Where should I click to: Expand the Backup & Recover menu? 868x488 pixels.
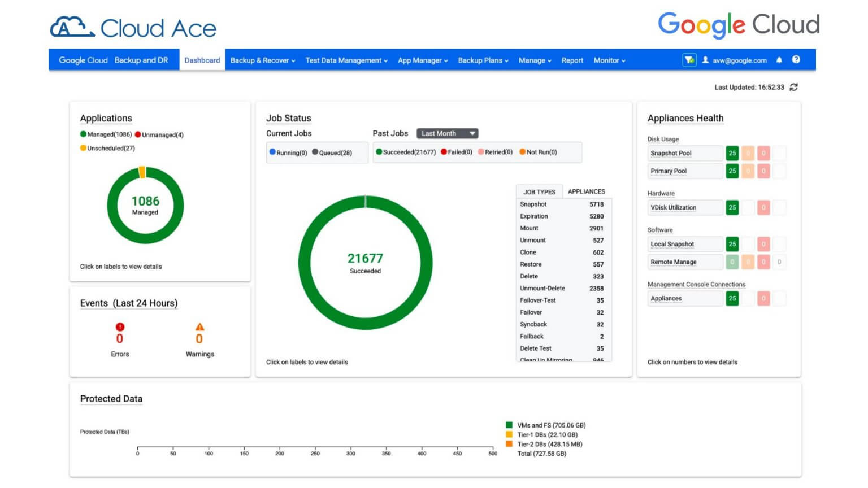pyautogui.click(x=262, y=60)
